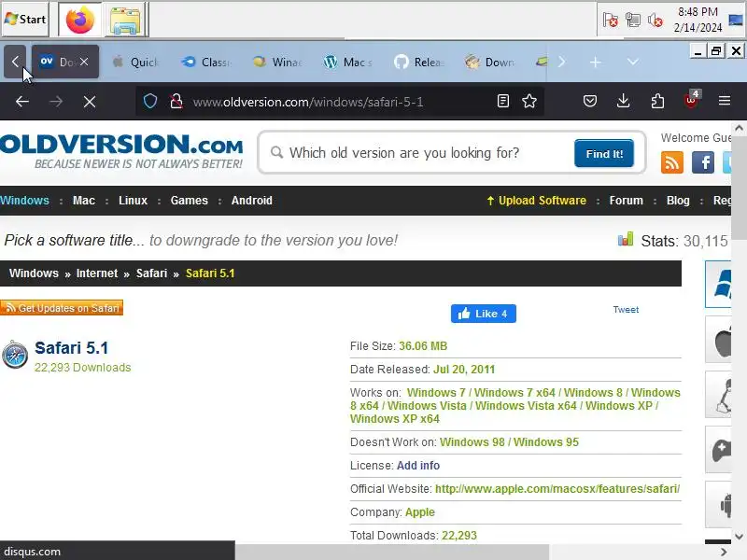
Task: Select Windows in the site navigation
Action: click(24, 201)
